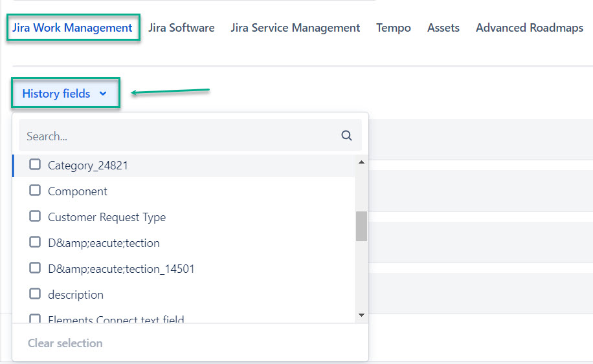The width and height of the screenshot is (593, 364).
Task: Mark the description field checkbox
Action: point(35,294)
